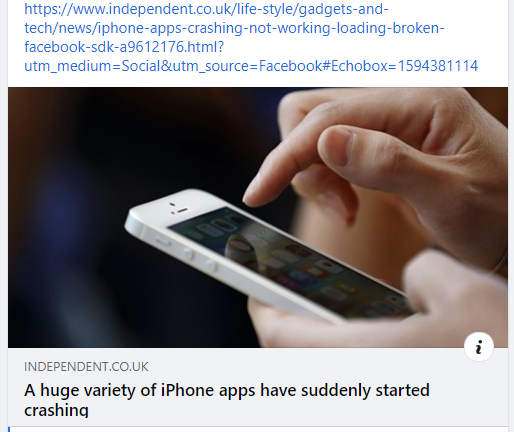This screenshot has width=514, height=432.
Task: Click the iPhone's side volume buttons
Action: [x=200, y=260]
